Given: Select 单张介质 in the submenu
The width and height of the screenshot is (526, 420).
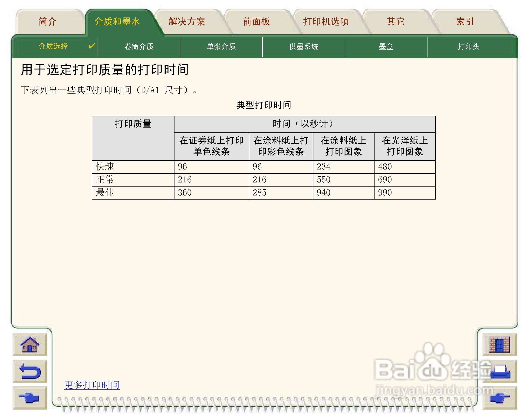Looking at the screenshot, I should pos(221,47).
